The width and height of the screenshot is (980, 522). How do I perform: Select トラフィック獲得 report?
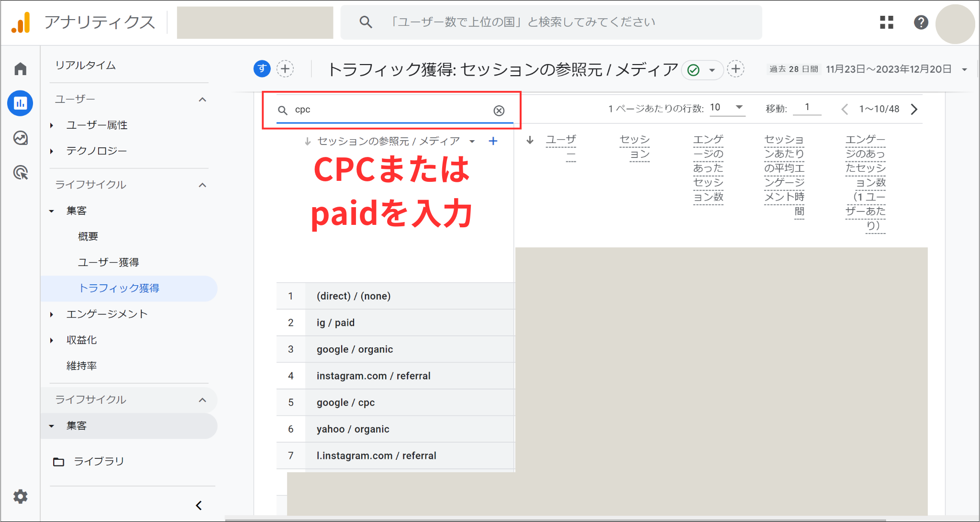pyautogui.click(x=129, y=288)
